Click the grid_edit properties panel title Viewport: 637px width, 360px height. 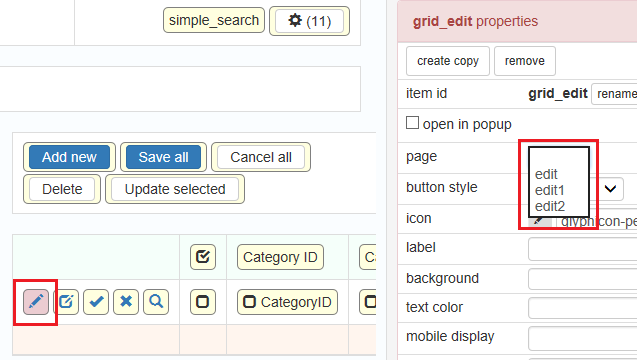475,21
